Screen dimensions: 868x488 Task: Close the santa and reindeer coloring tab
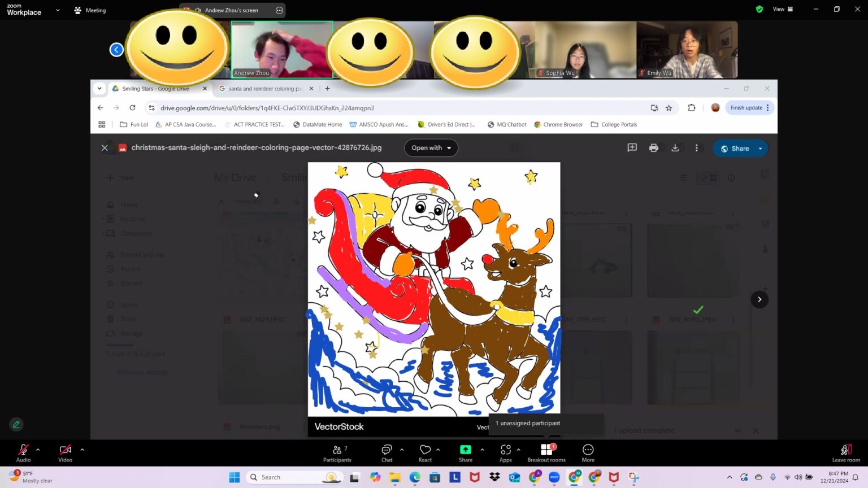click(311, 89)
